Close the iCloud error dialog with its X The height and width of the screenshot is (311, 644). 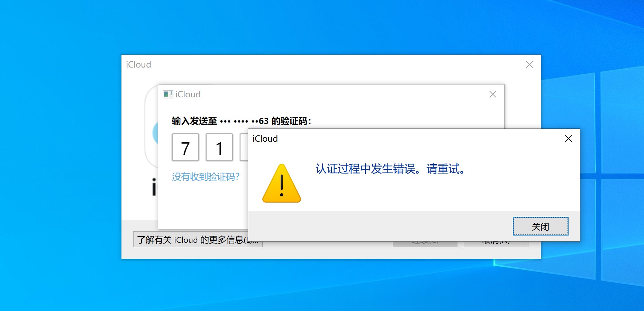568,139
